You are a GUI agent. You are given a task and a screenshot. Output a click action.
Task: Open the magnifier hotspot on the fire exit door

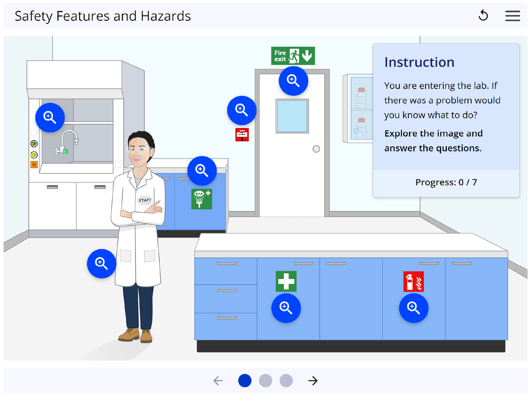tap(293, 81)
